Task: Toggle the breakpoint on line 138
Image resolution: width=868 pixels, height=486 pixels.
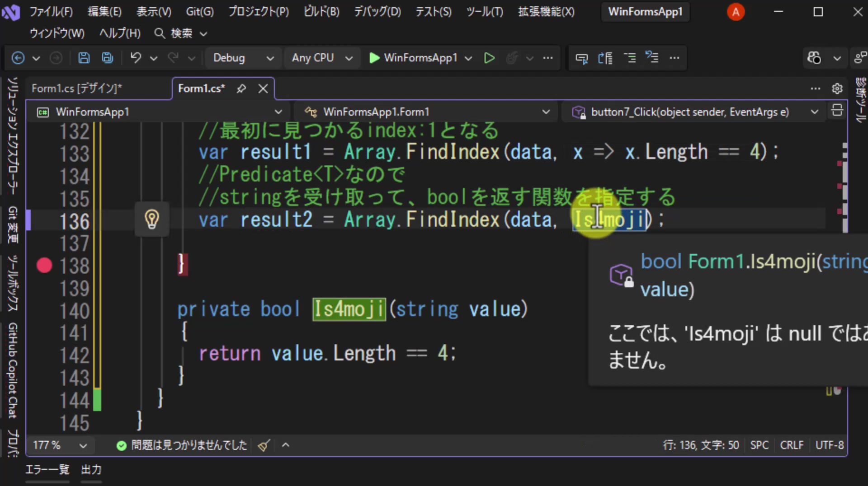Action: click(44, 266)
